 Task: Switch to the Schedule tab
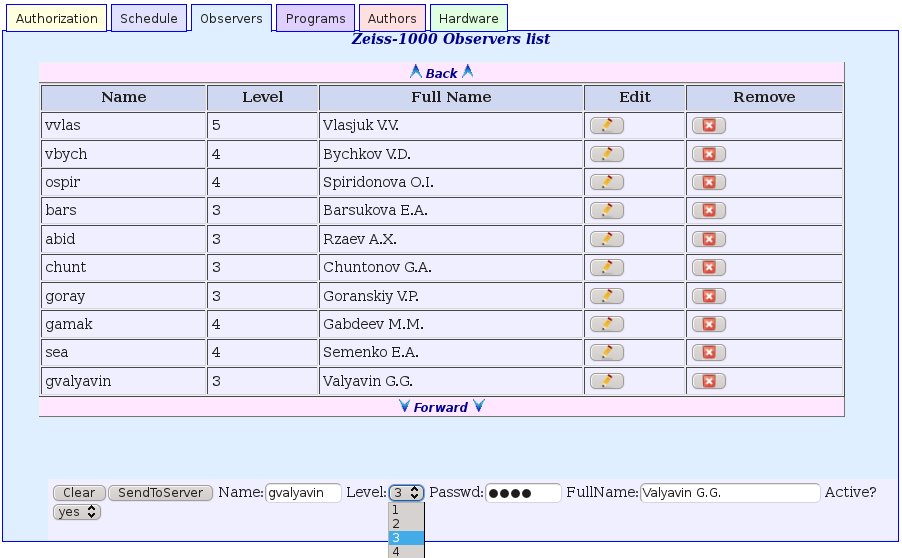148,18
